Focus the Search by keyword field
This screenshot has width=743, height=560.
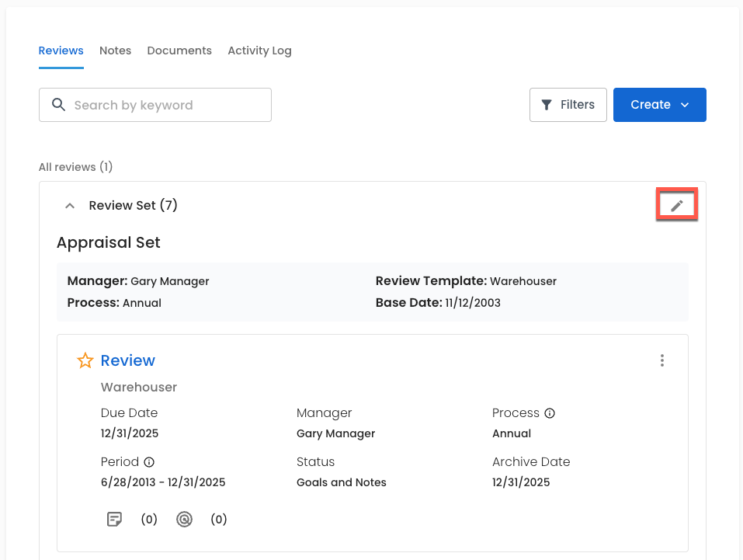point(167,105)
